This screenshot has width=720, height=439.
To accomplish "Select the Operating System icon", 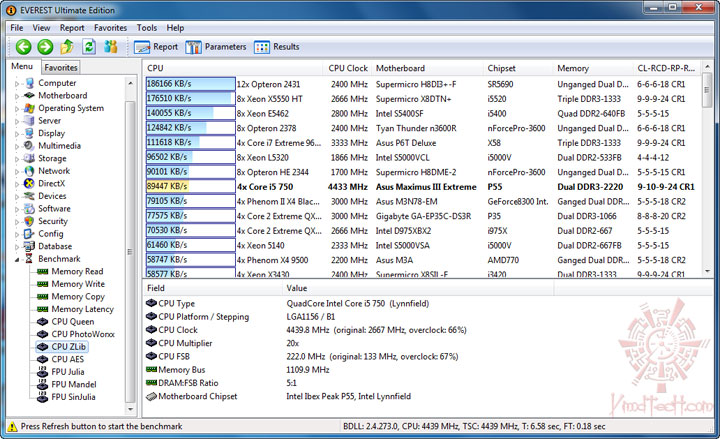I will coord(29,108).
